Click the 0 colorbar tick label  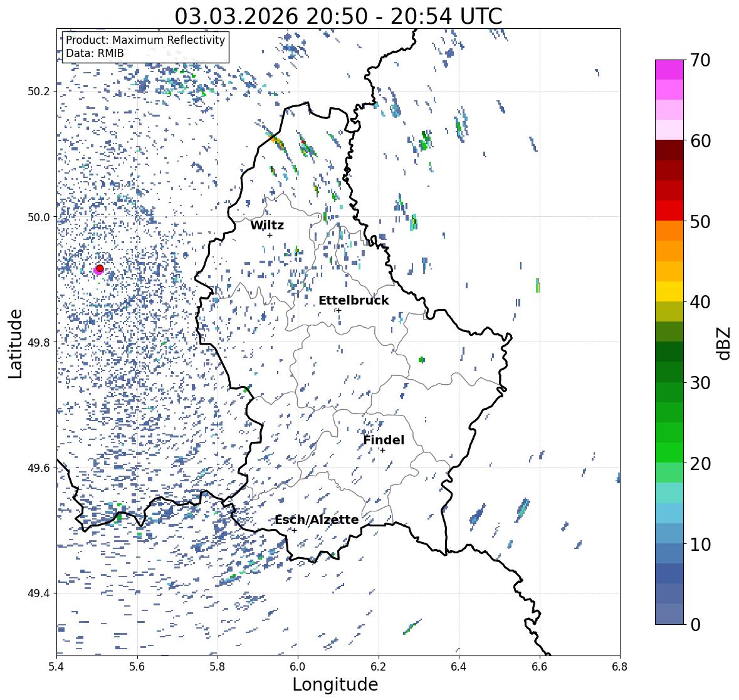(695, 625)
